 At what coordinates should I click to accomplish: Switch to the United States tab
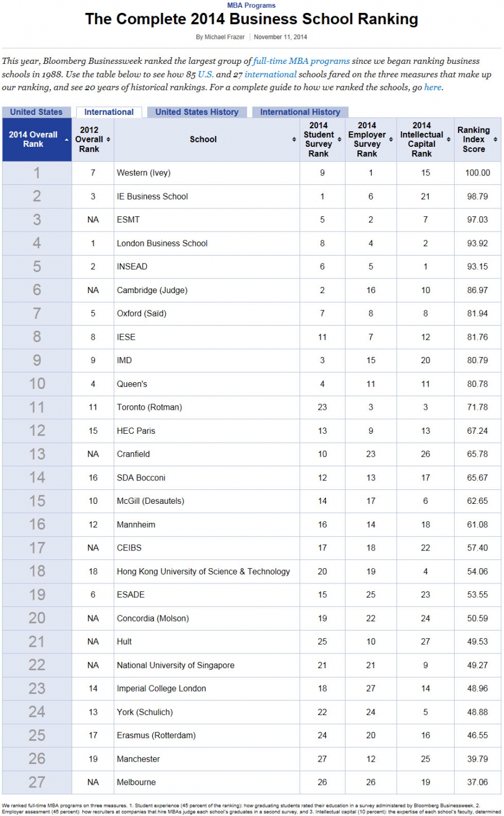[36, 112]
